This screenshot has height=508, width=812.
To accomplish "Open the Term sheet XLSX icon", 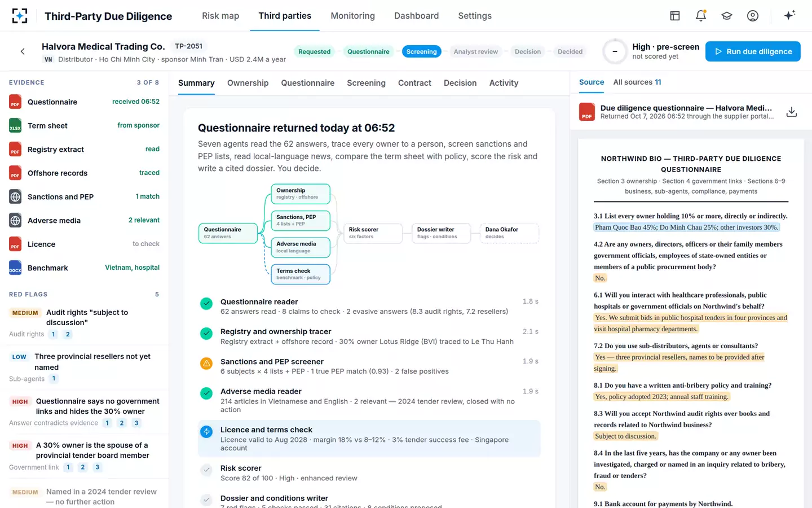I will click(x=15, y=126).
